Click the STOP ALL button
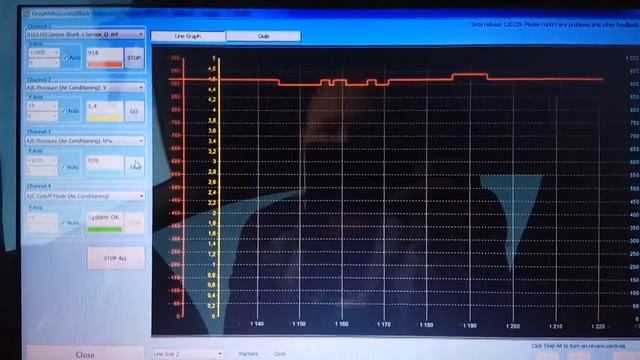The height and width of the screenshot is (360, 640). (116, 258)
